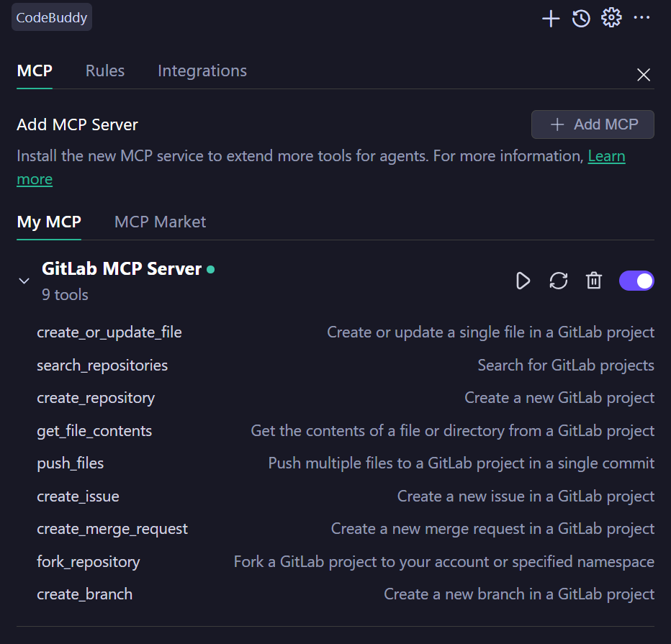Collapse the GitLab MCP Server tools list
The height and width of the screenshot is (644, 671).
[24, 281]
